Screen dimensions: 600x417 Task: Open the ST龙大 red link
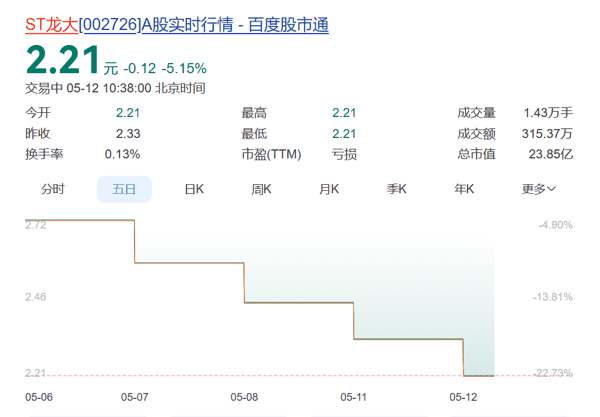click(x=52, y=25)
